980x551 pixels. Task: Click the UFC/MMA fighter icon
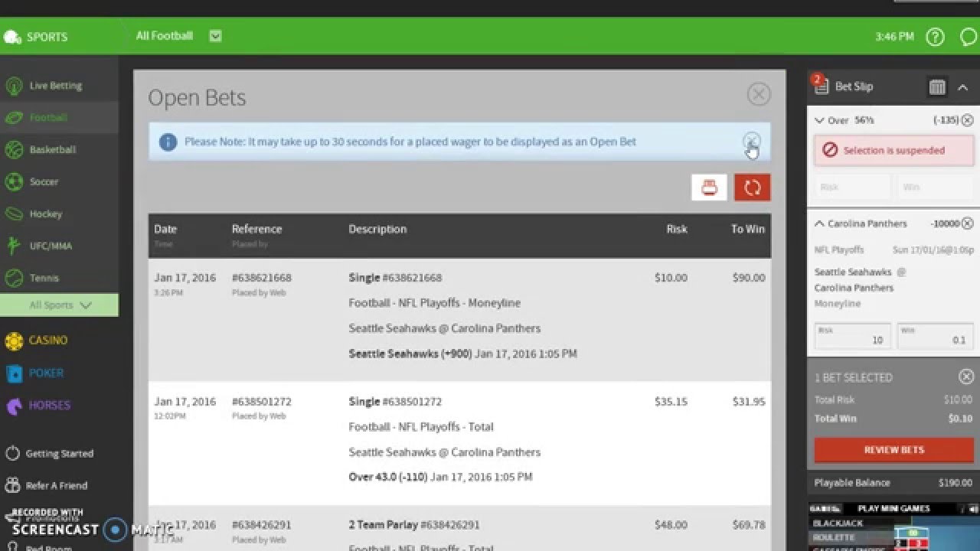[13, 246]
